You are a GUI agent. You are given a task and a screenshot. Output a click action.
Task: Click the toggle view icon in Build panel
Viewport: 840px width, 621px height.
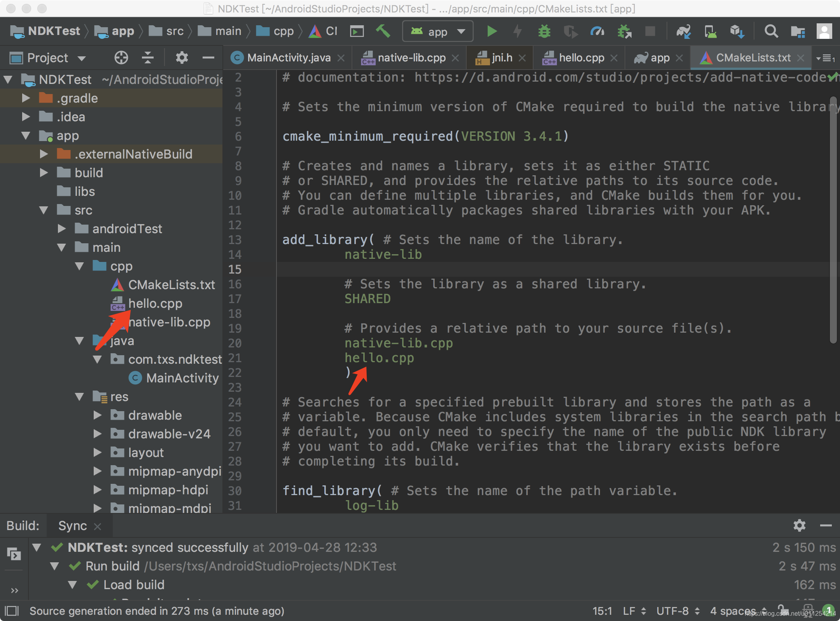click(x=14, y=553)
